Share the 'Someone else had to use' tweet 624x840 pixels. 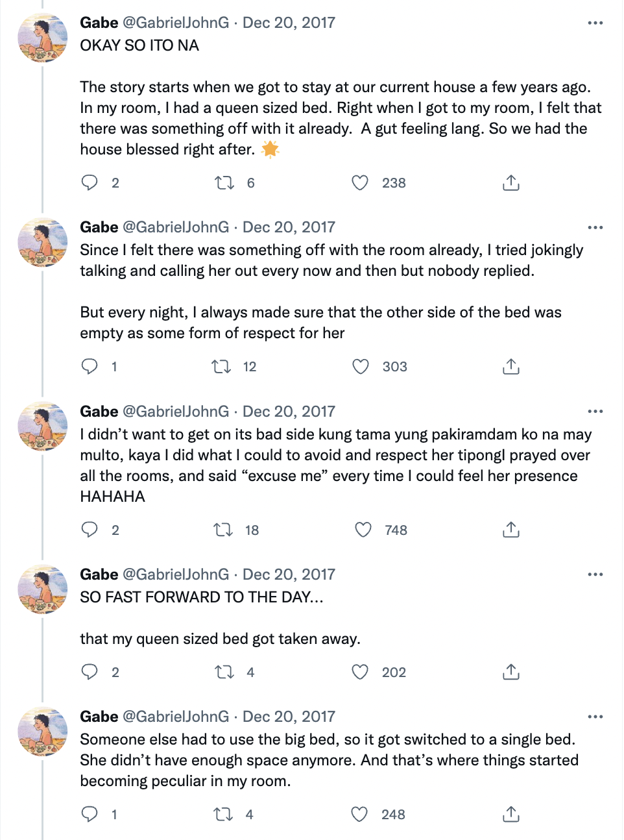(x=511, y=814)
